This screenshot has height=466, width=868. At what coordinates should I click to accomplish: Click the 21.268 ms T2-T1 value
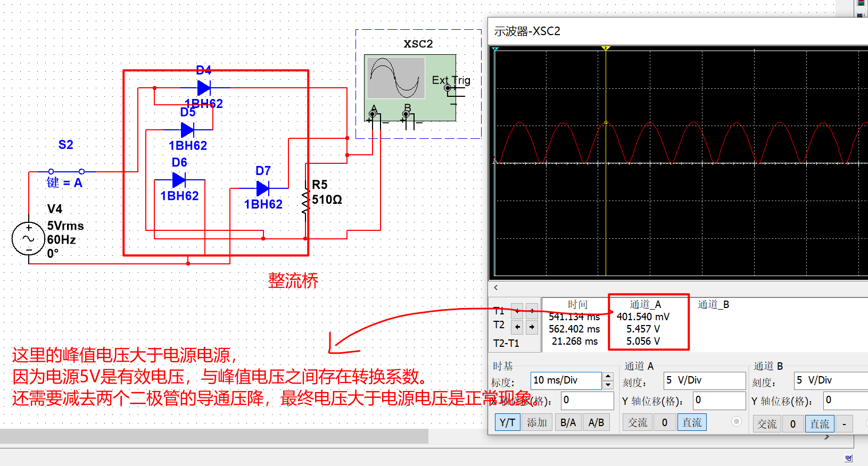click(x=574, y=341)
